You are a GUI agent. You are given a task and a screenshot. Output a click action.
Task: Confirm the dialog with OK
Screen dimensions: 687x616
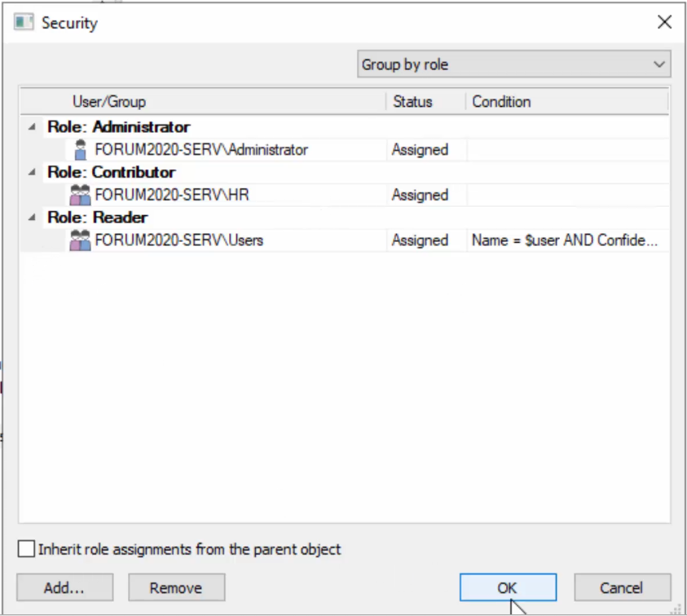[x=507, y=587]
